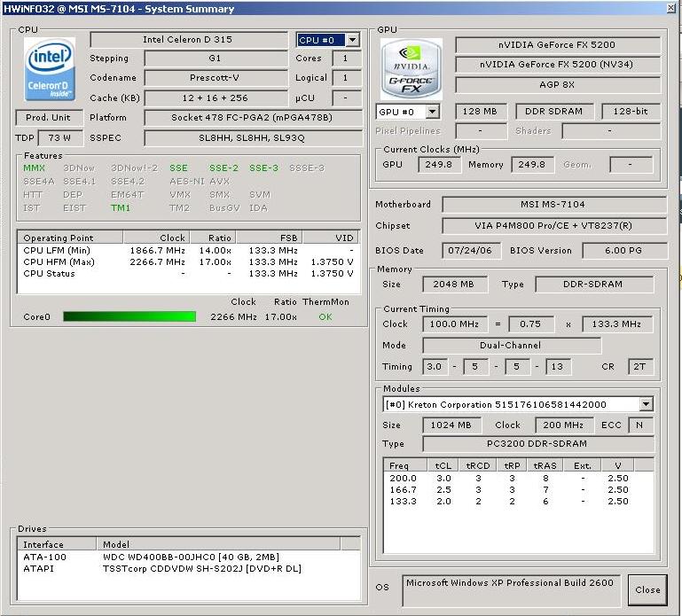Click the TM1 feature indicator
682x616 pixels.
pyautogui.click(x=121, y=208)
